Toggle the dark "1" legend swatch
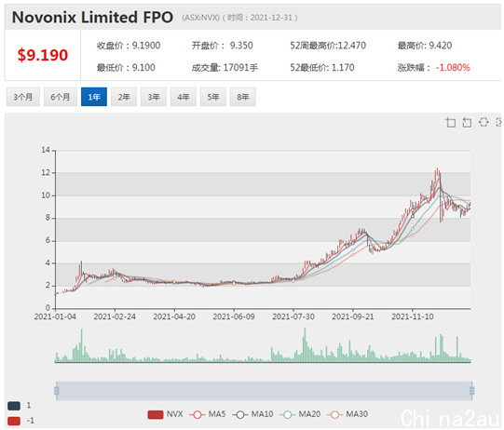This screenshot has height=430, width=504. click(x=14, y=406)
